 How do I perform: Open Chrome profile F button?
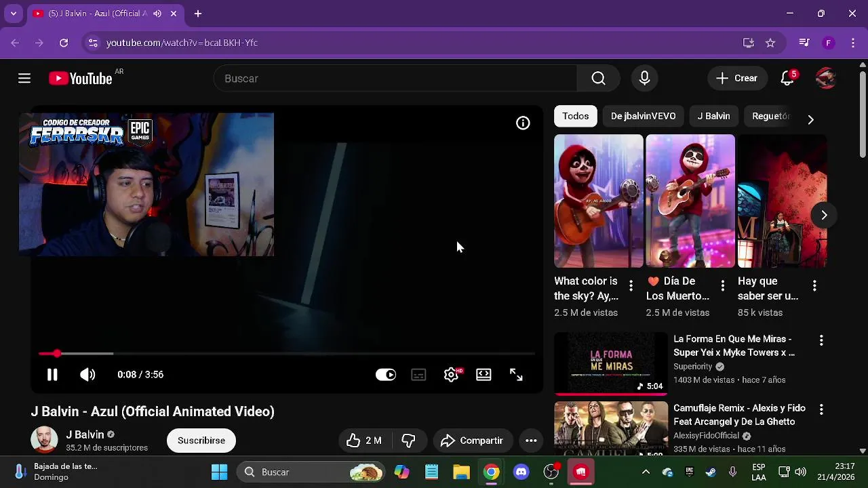[828, 43]
